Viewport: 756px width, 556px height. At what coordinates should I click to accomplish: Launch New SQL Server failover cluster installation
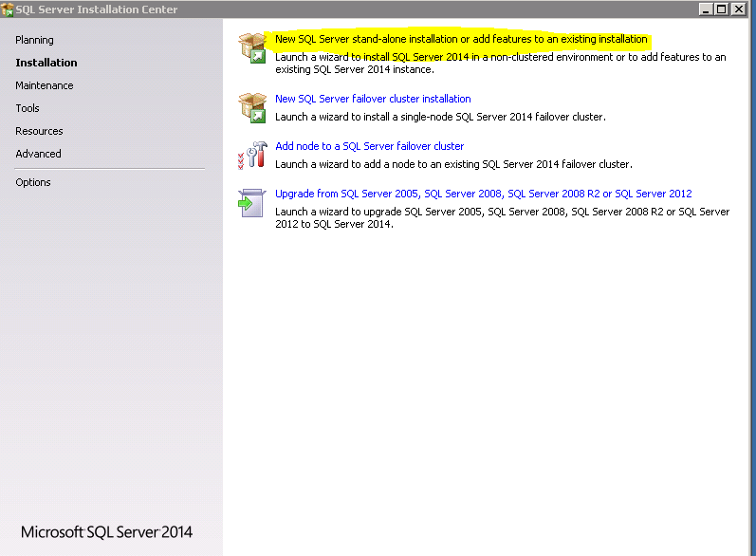click(373, 99)
